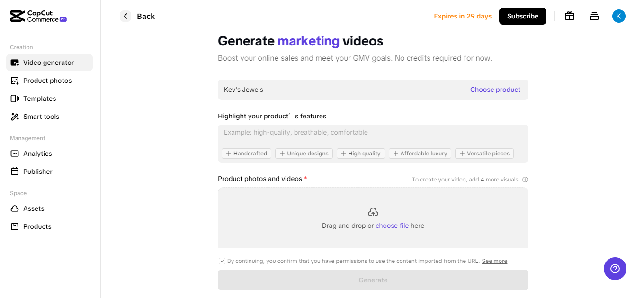The width and height of the screenshot is (644, 298).
Task: Click the back arrow chevron icon
Action: click(125, 16)
